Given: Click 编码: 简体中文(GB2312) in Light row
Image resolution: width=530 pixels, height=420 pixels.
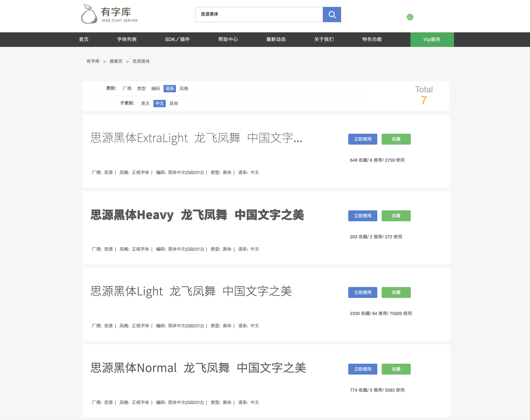Looking at the screenshot, I should (180, 326).
